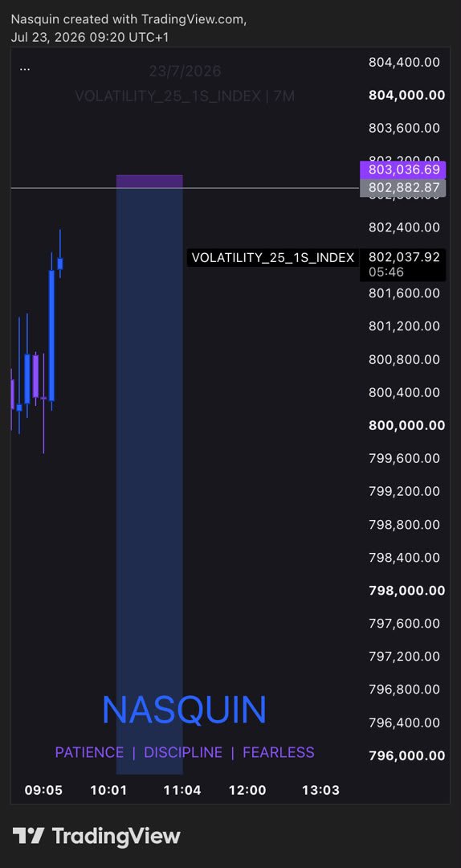Screen dimensions: 461x868
Task: Select the grey 802,882.87 price label
Action: tap(403, 187)
